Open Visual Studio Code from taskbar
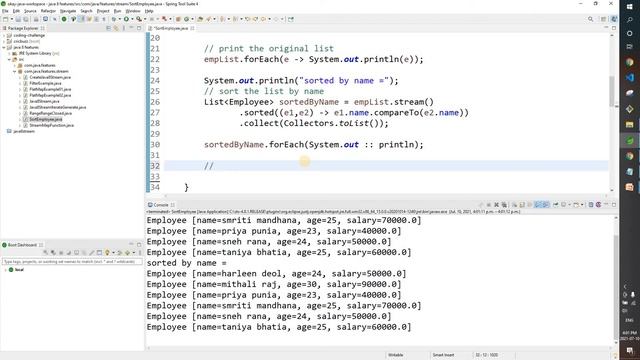Image resolution: width=640 pixels, height=360 pixels. pos(629,78)
